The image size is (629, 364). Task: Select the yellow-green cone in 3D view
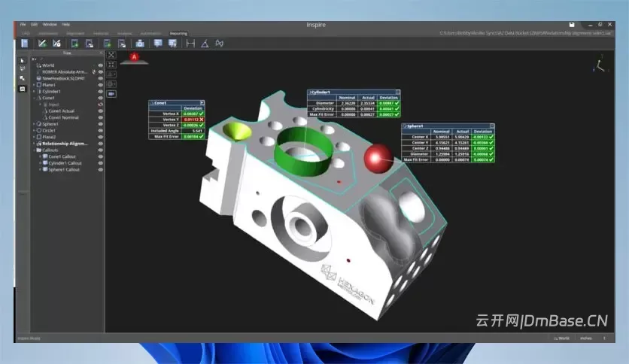coord(237,132)
